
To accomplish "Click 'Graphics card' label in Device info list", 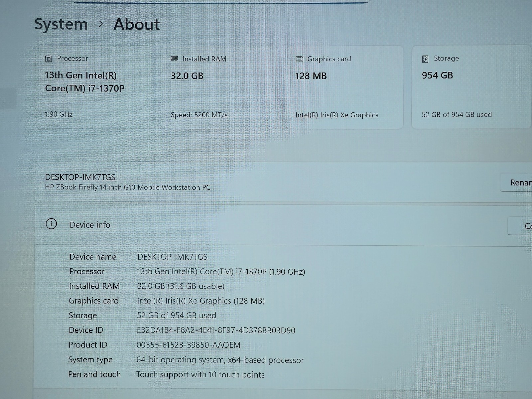I will (94, 301).
